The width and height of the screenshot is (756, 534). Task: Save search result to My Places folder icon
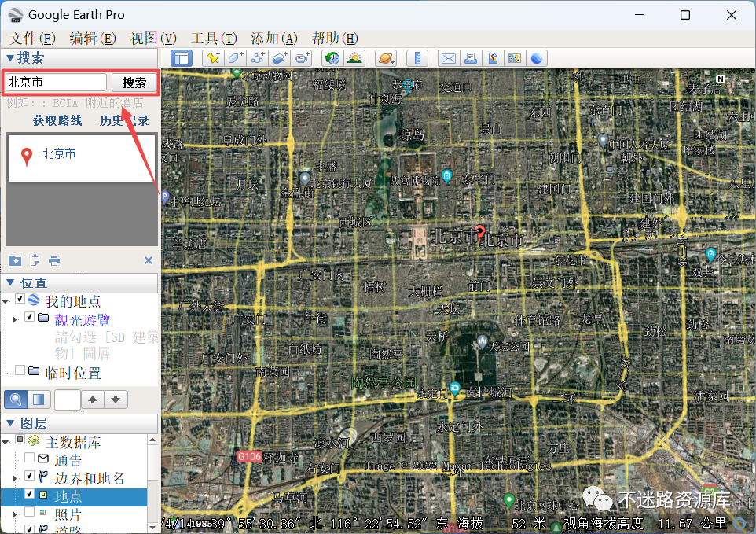coord(15,260)
